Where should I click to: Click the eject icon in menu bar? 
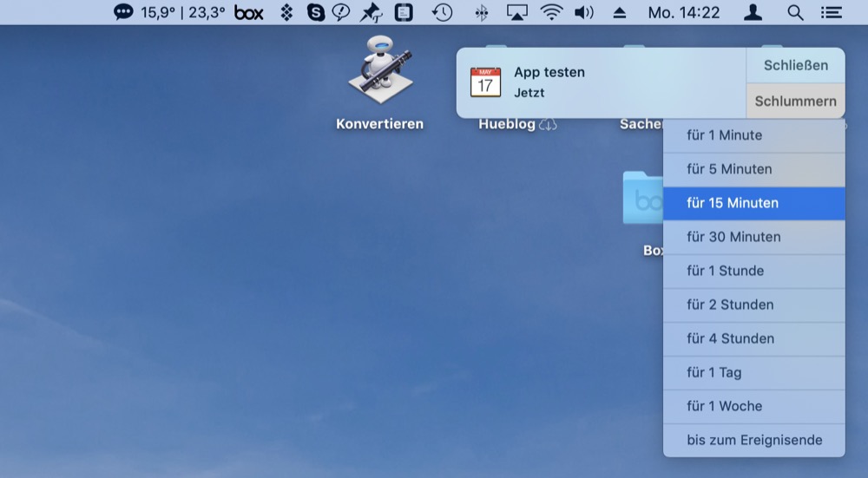[x=620, y=12]
